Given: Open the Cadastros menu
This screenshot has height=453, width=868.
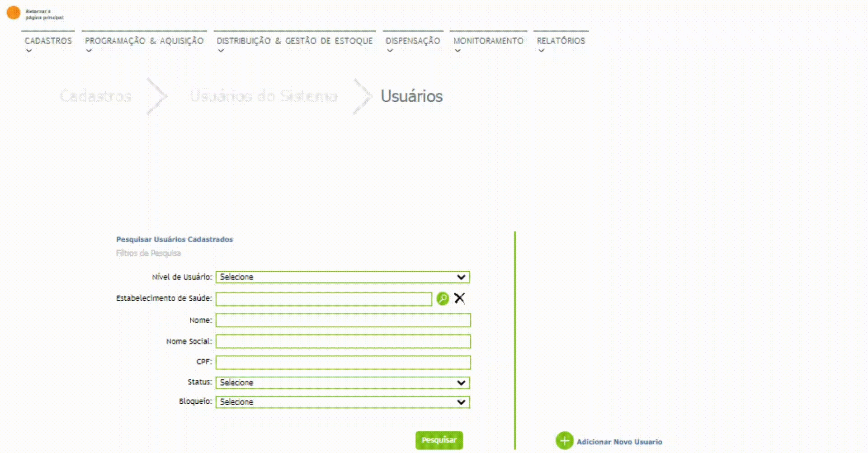Looking at the screenshot, I should click(48, 41).
